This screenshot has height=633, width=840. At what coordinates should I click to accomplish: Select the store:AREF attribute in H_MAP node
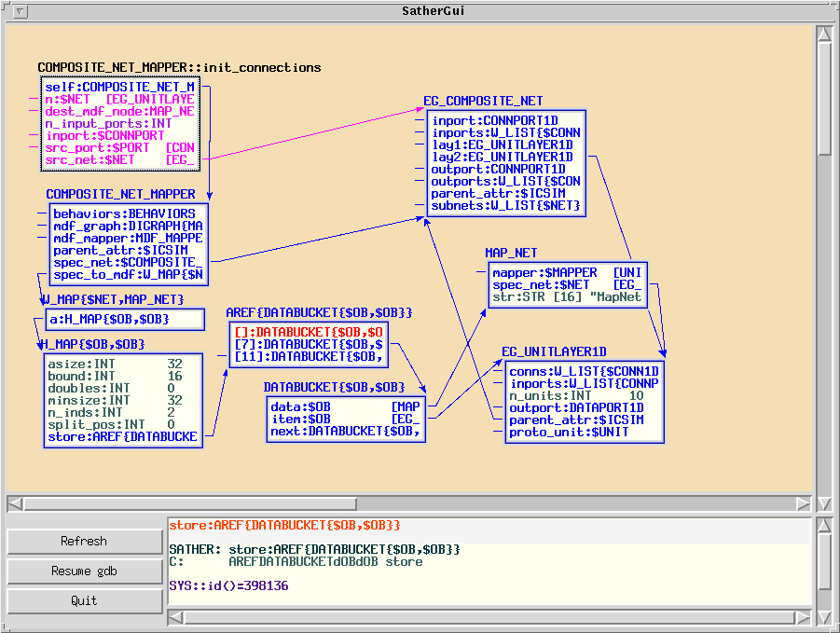pyautogui.click(x=123, y=436)
